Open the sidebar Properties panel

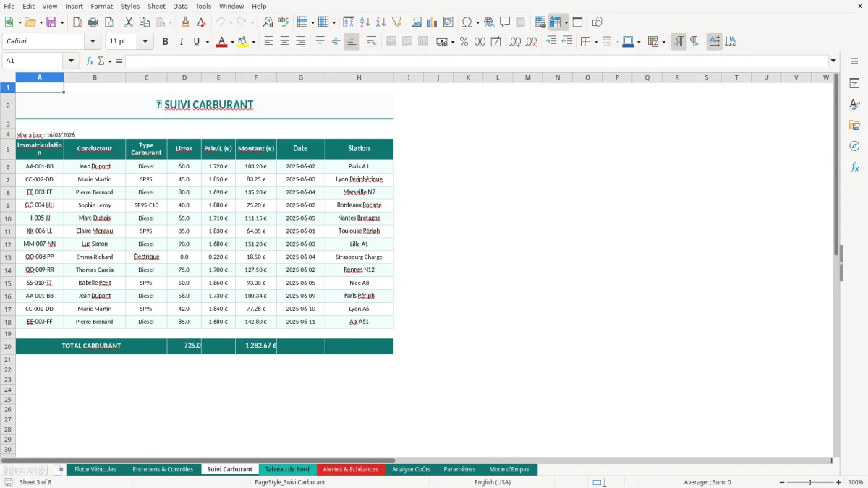point(854,84)
